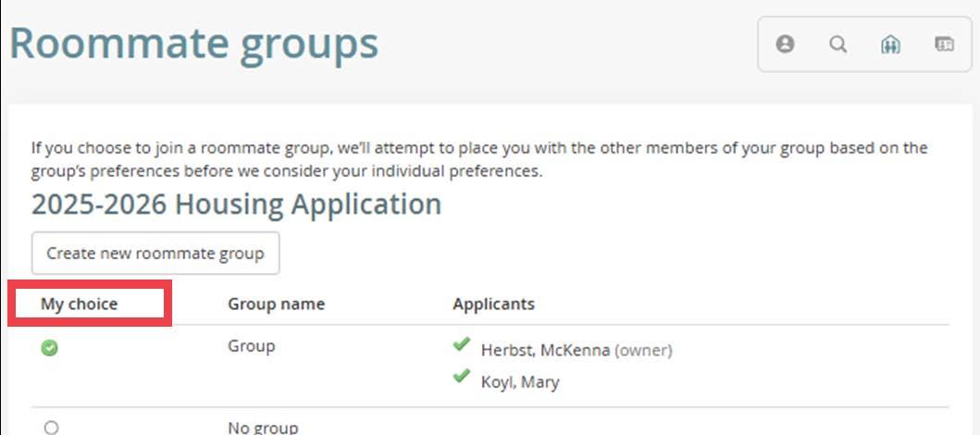Click the room bed icon in toolbar
Image resolution: width=980 pixels, height=435 pixels.
click(945, 43)
